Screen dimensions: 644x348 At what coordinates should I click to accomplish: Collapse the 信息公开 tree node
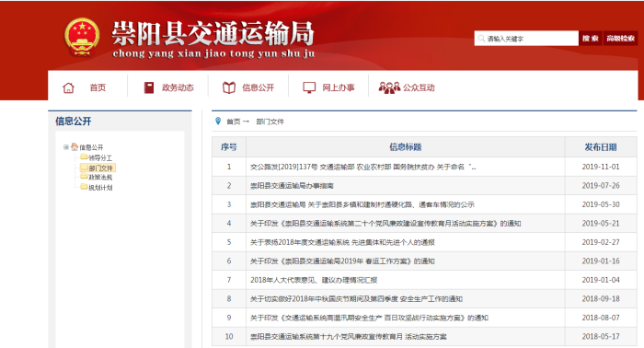65,147
